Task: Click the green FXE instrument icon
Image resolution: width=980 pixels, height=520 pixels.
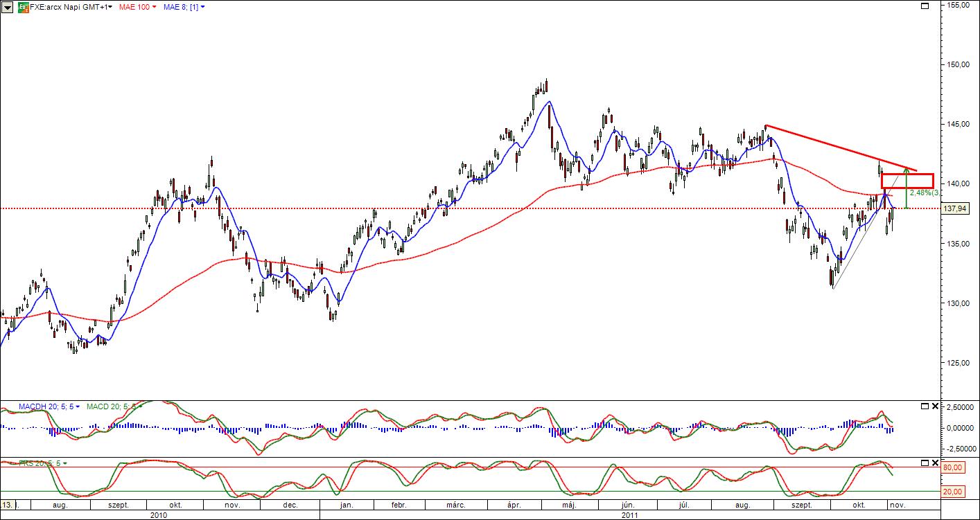Action: [23, 7]
